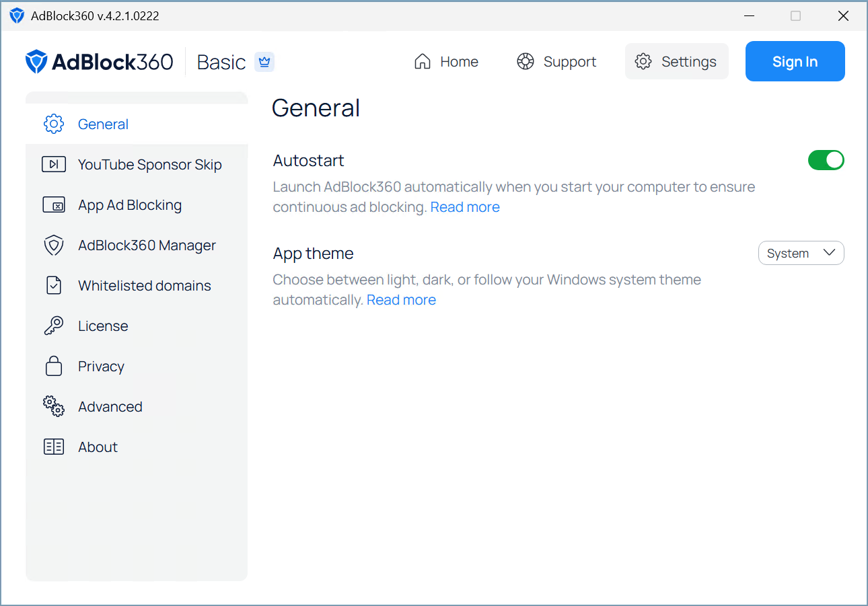Click the AdBlock360 v.4.2.1.0222 title text
This screenshot has height=606, width=868.
coord(95,15)
